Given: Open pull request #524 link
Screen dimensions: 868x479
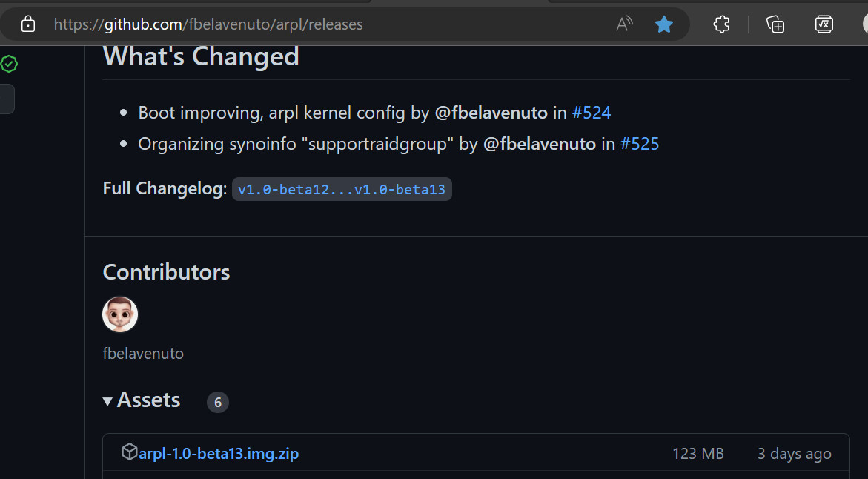Looking at the screenshot, I should 592,113.
